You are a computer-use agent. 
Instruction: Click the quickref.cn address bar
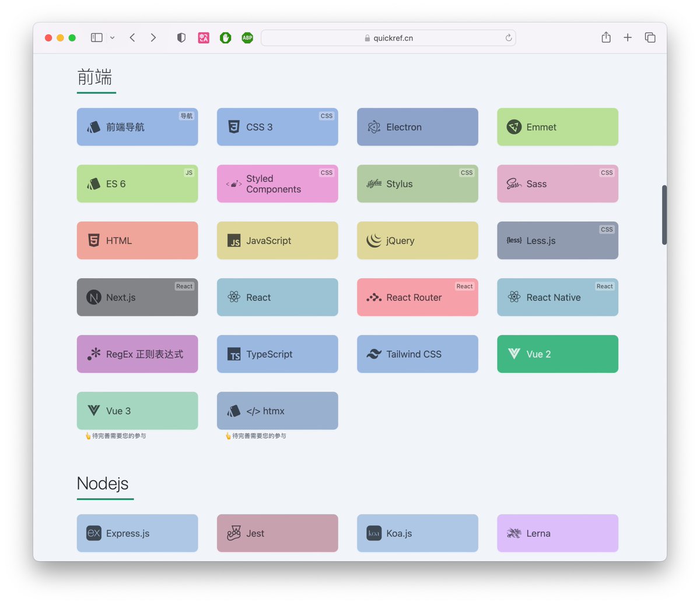pyautogui.click(x=388, y=38)
